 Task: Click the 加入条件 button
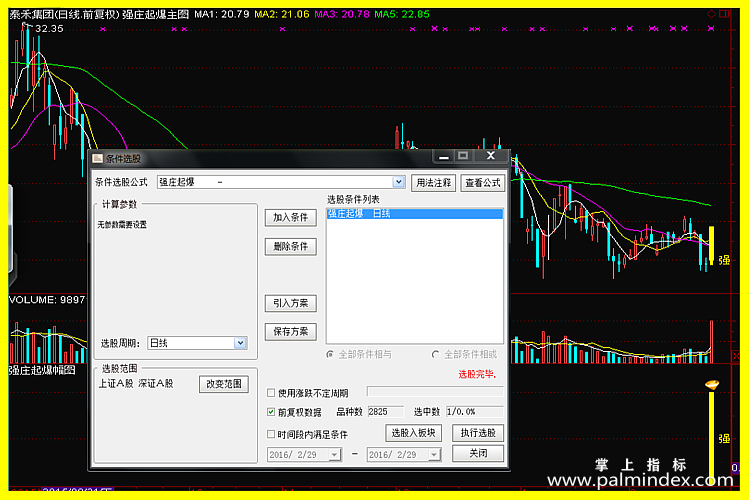pos(290,218)
